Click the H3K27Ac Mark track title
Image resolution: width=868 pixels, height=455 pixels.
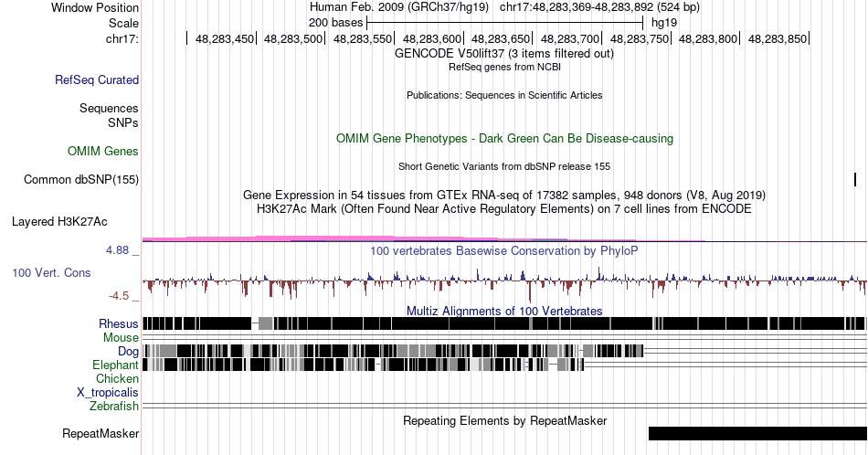[x=504, y=208]
